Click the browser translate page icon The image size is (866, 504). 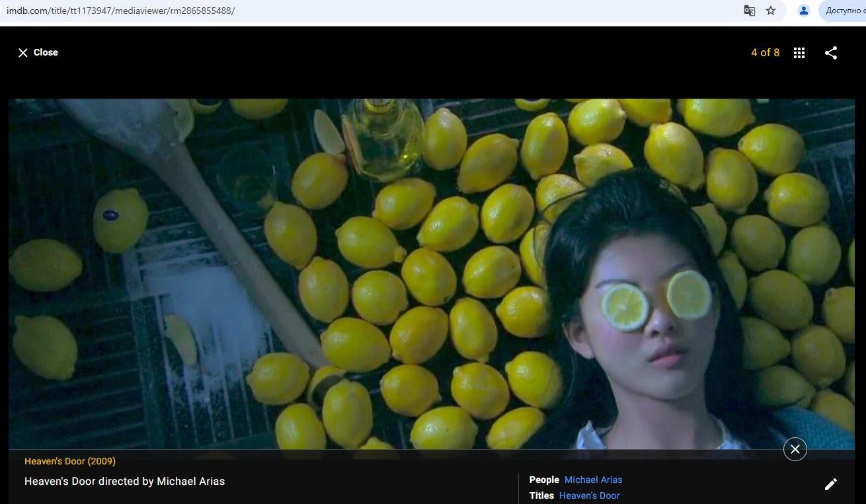click(x=750, y=11)
